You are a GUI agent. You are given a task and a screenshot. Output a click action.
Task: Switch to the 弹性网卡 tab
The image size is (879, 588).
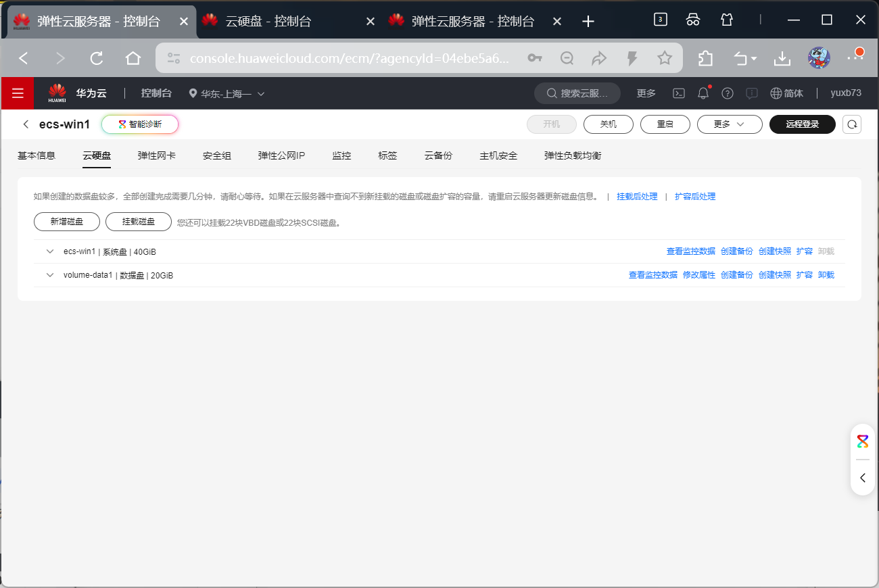pyautogui.click(x=157, y=155)
